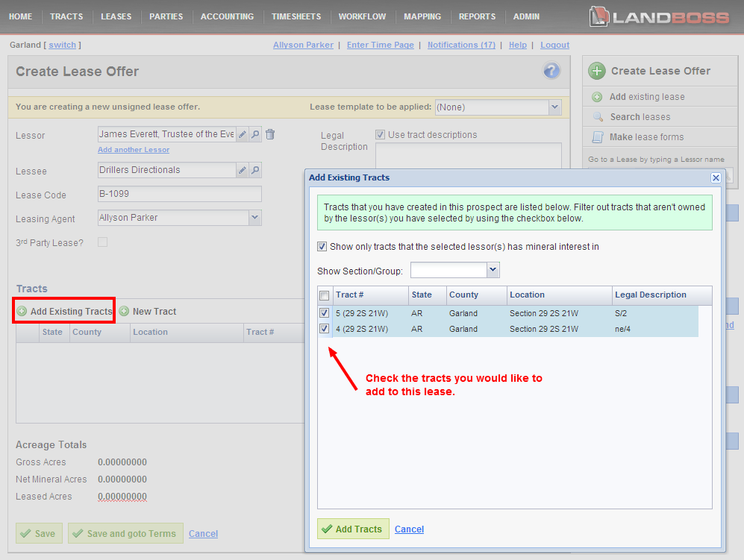Click the green plus New Tract icon
This screenshot has height=560, width=744.
coord(125,312)
